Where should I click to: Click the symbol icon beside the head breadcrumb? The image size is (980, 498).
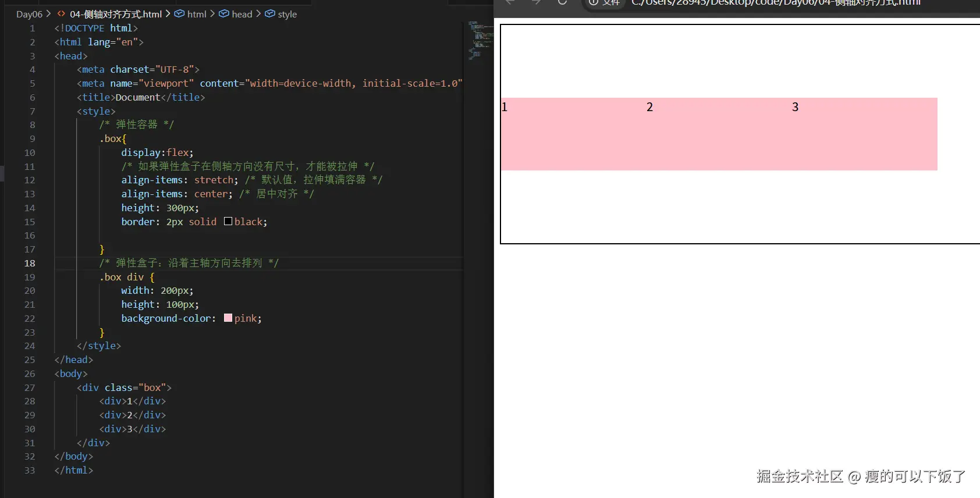(x=224, y=13)
